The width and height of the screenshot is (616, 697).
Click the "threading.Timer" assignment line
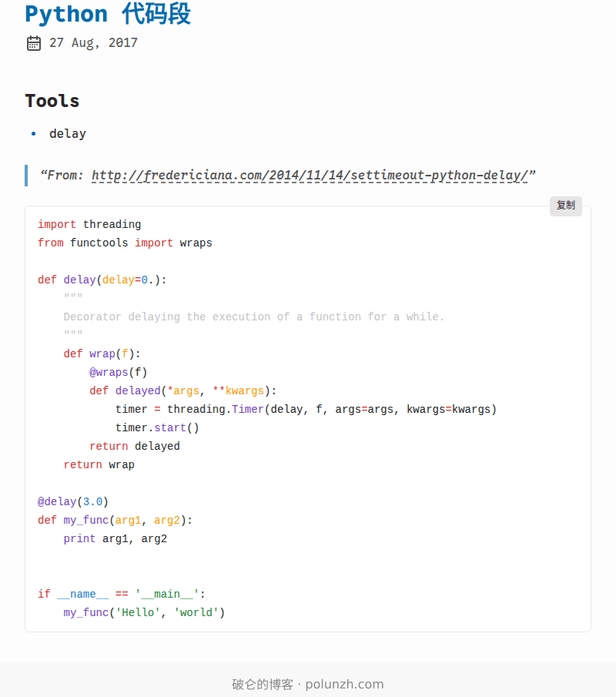click(306, 410)
